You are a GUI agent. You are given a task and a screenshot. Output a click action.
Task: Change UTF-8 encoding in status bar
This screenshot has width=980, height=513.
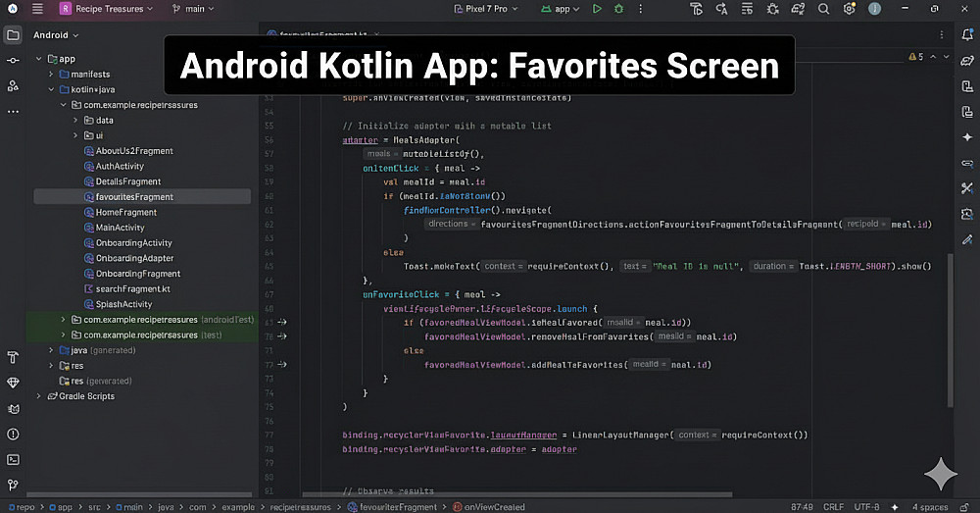(x=866, y=507)
